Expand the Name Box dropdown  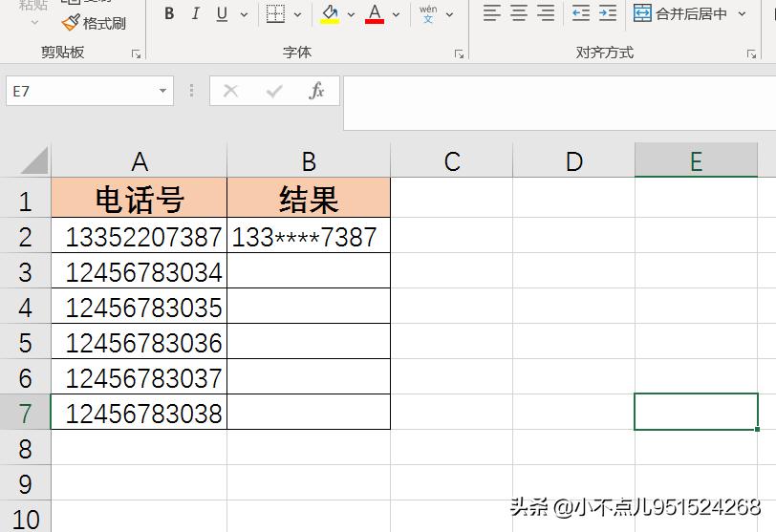pyautogui.click(x=162, y=91)
